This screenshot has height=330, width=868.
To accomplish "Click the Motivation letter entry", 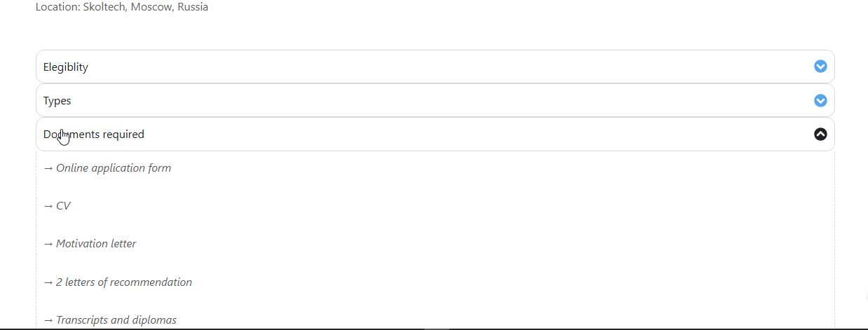I will pyautogui.click(x=96, y=244).
